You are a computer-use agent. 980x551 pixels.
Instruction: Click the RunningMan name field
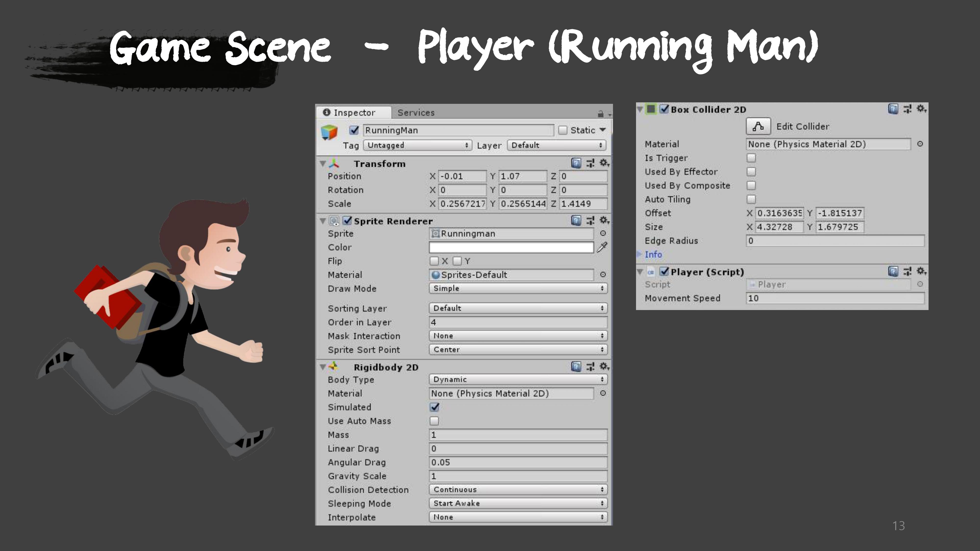pos(458,130)
